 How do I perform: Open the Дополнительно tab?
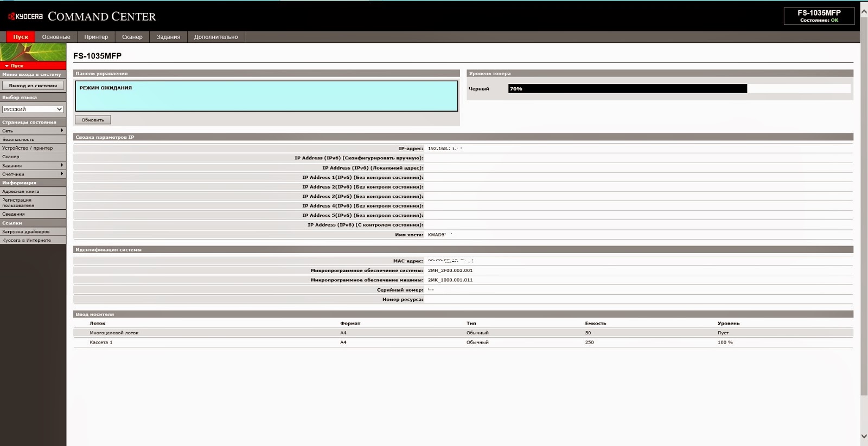[216, 37]
